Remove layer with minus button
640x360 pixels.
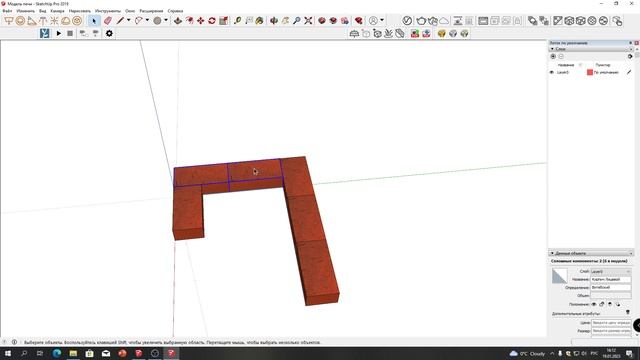point(561,56)
